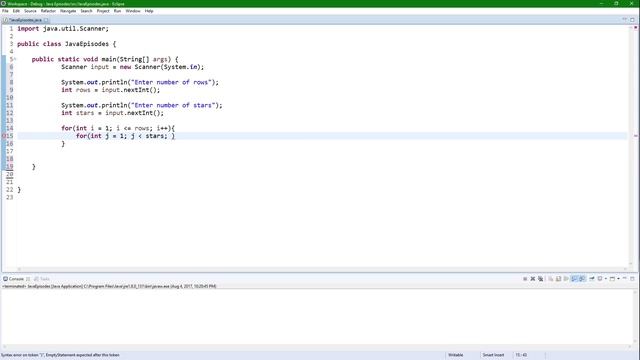The width and height of the screenshot is (640, 360).
Task: Click the Eclipse icon in title bar
Action: 3,3
